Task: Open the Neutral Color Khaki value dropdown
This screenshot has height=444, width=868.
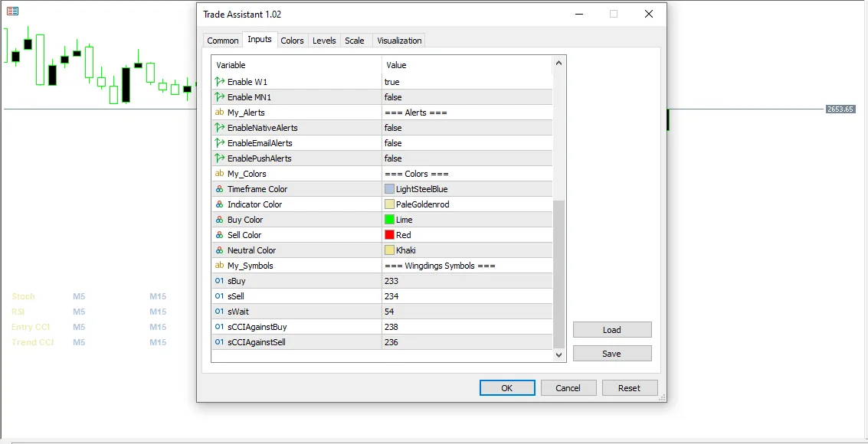Action: (467, 250)
